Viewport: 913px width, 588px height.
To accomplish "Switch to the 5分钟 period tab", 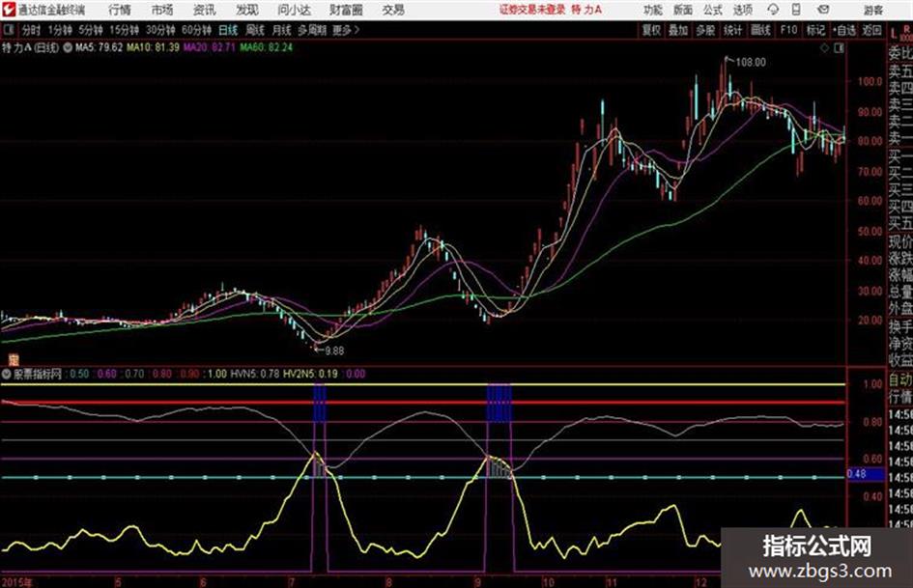I will 91,30.
